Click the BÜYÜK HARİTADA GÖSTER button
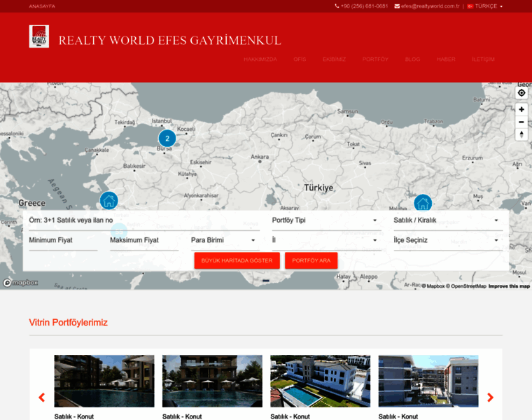 point(237,260)
